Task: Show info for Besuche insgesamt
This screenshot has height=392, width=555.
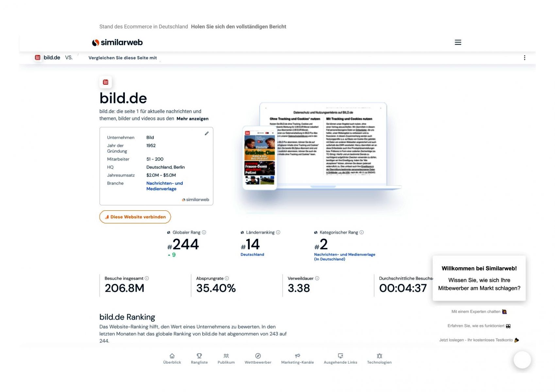Action: 147,278
